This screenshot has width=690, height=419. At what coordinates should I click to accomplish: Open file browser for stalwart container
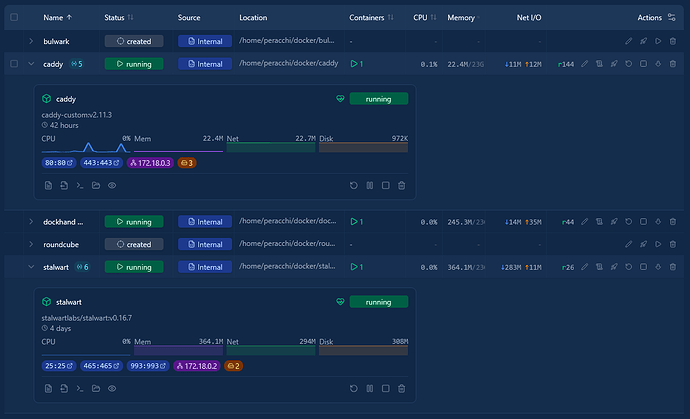tap(96, 388)
